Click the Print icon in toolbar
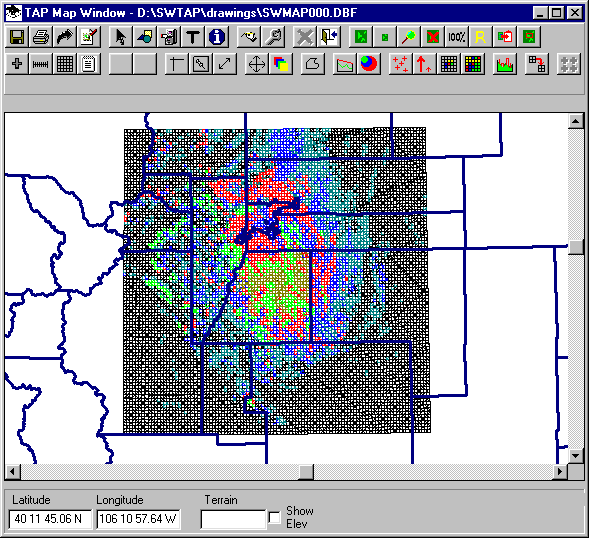Image resolution: width=589 pixels, height=538 pixels. 41,37
